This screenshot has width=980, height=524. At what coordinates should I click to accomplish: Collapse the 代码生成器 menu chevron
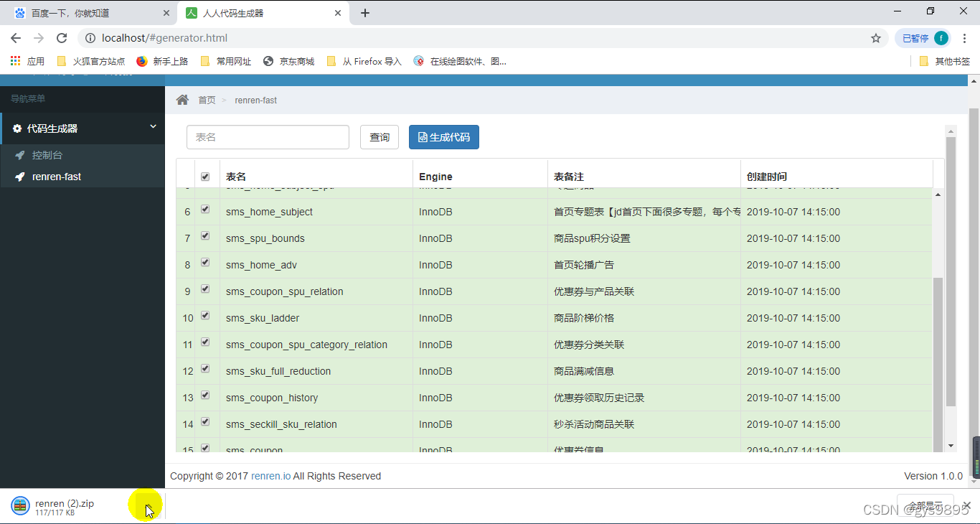pos(153,127)
